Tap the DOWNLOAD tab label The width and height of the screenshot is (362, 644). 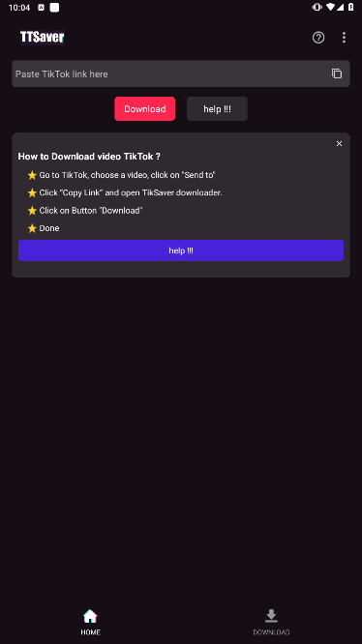tap(271, 632)
